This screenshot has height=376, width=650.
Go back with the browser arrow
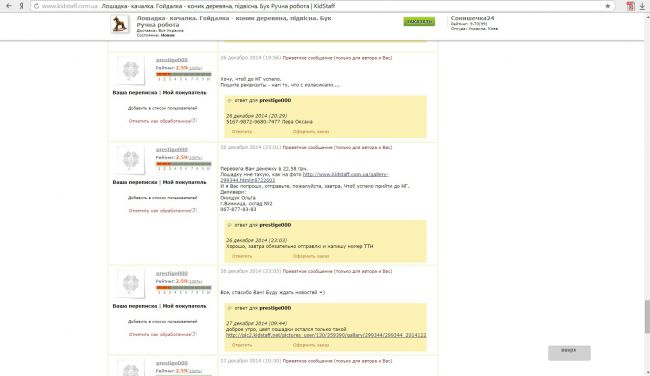click(x=8, y=6)
